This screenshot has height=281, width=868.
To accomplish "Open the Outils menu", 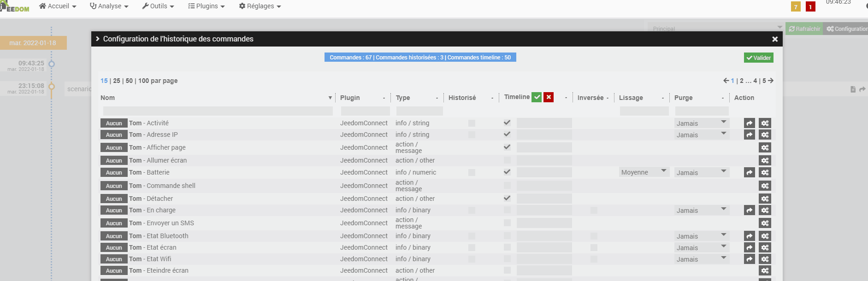I will point(158,6).
